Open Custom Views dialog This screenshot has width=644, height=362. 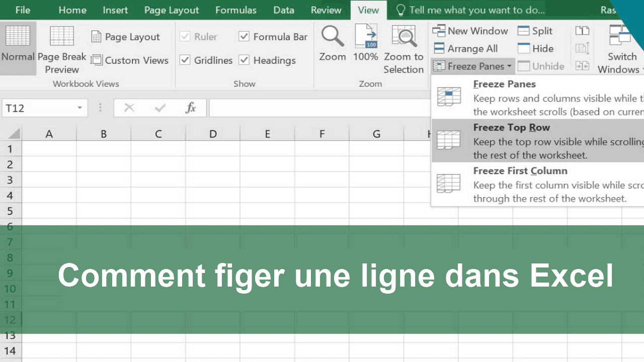[x=129, y=60]
